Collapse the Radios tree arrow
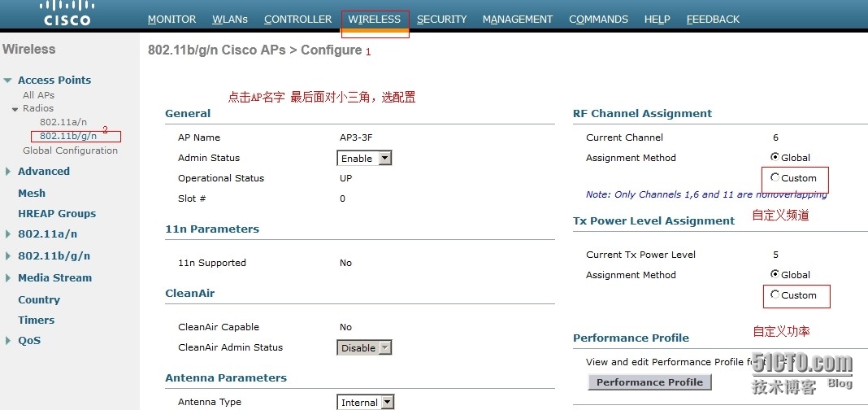 pyautogui.click(x=15, y=109)
